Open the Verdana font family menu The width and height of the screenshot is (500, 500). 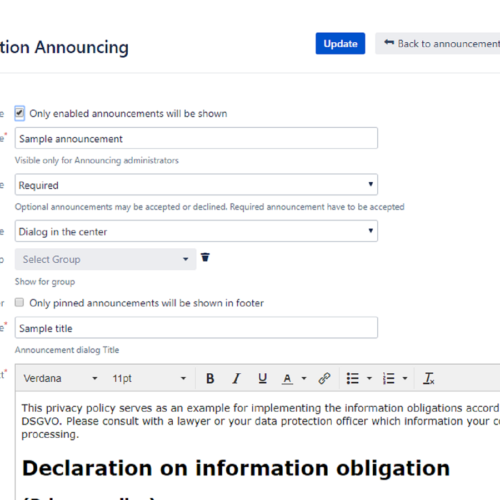click(60, 378)
